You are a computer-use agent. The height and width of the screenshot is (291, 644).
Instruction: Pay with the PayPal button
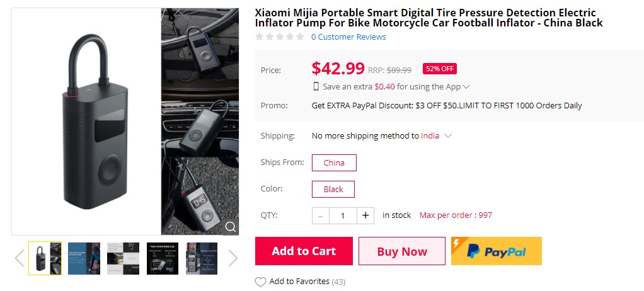pos(497,251)
